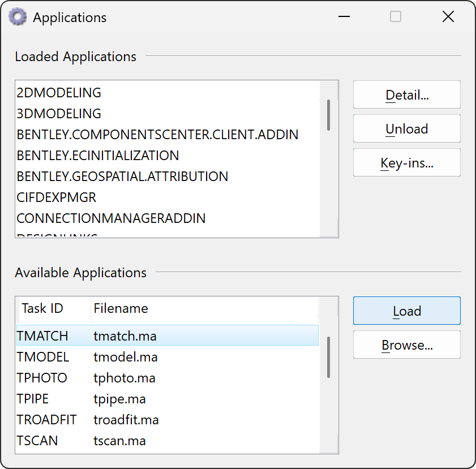Minimize the Applications dialog
The width and height of the screenshot is (476, 469).
coord(344,16)
